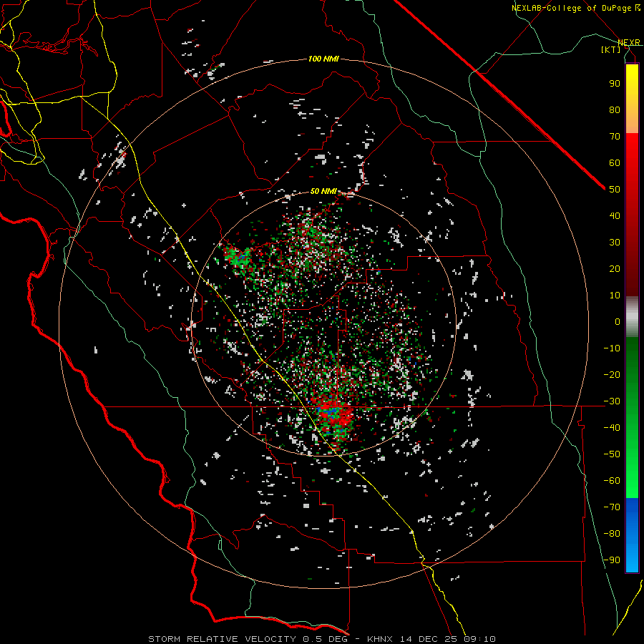
Task: Click the NEXR label above the scale
Action: pos(629,42)
